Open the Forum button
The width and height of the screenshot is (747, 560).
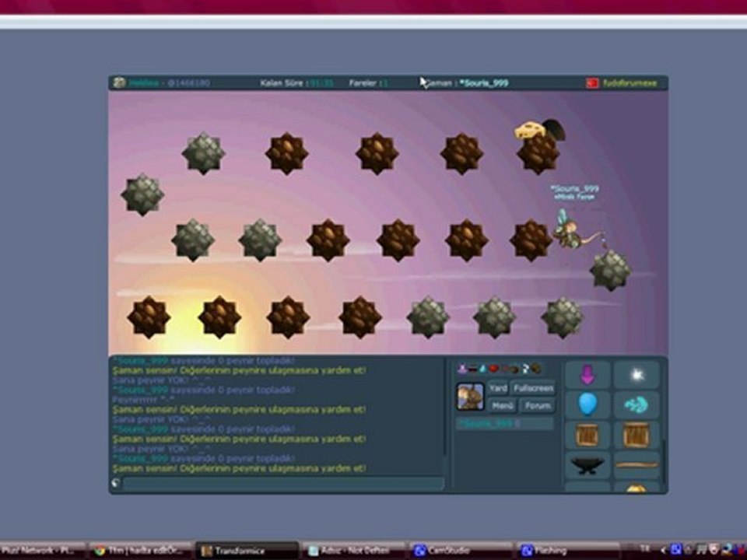(x=538, y=406)
